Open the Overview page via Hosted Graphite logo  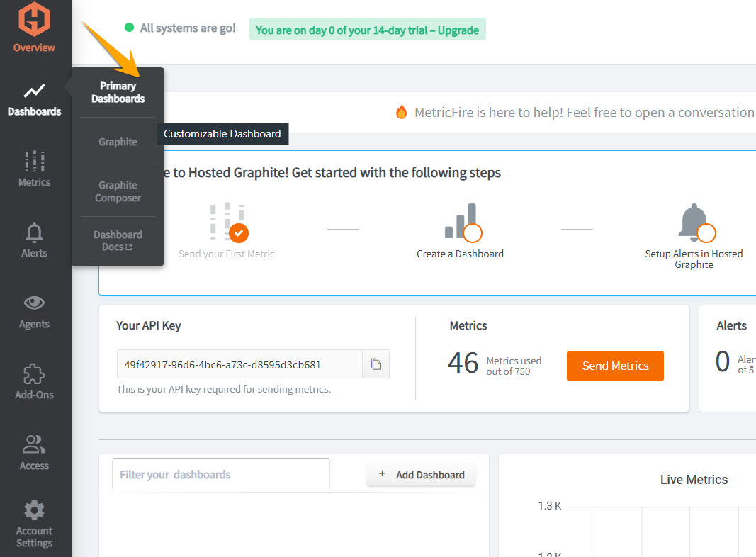(x=34, y=19)
